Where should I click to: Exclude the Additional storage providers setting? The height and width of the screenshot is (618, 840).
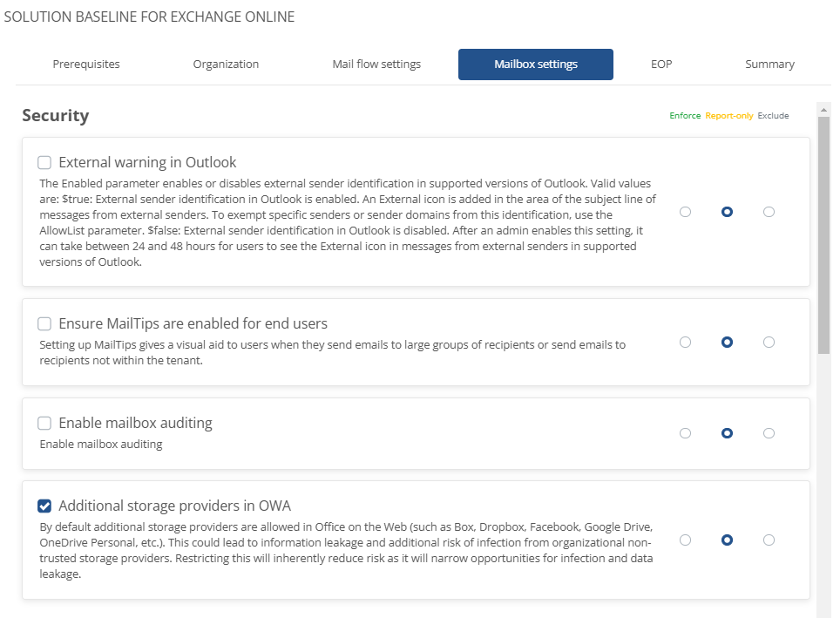click(x=769, y=540)
